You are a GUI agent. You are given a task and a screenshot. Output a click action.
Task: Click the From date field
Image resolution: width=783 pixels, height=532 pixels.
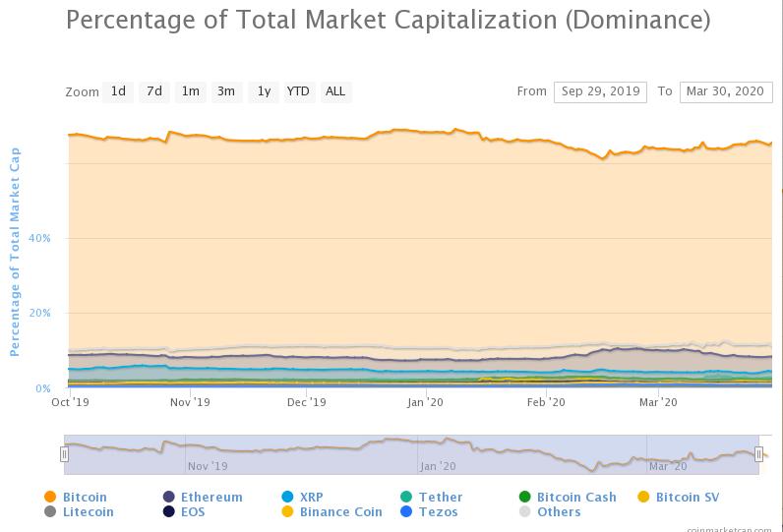(x=600, y=92)
